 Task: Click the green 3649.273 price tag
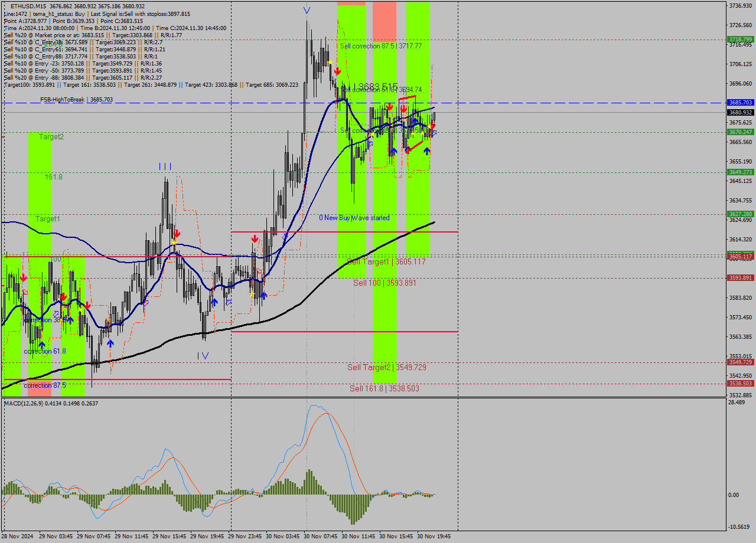[x=740, y=172]
